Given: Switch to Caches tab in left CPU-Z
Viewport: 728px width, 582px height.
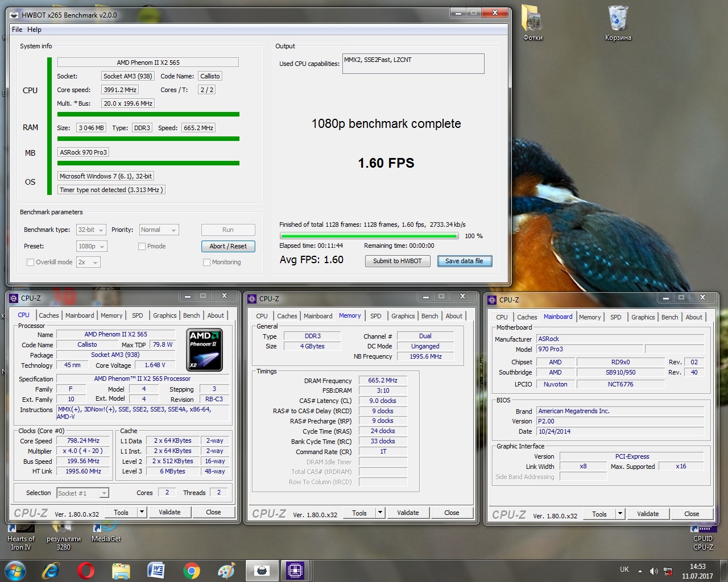Looking at the screenshot, I should 48,315.
